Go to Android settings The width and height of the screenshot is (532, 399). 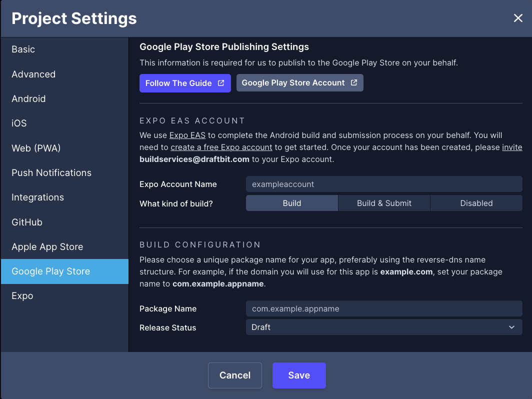[x=65, y=98]
